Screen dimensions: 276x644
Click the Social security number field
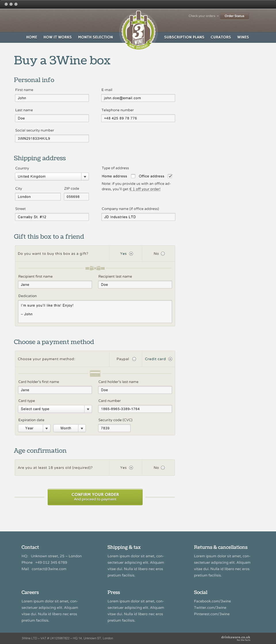(x=52, y=139)
